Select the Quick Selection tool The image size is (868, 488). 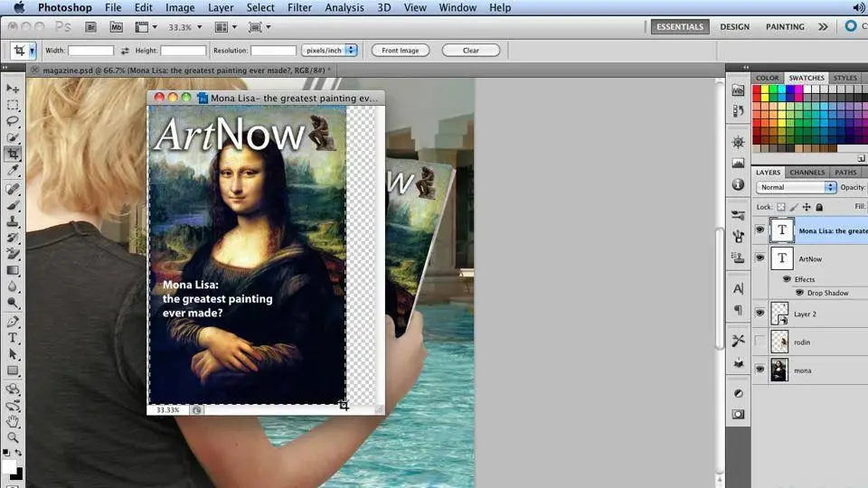[12, 137]
